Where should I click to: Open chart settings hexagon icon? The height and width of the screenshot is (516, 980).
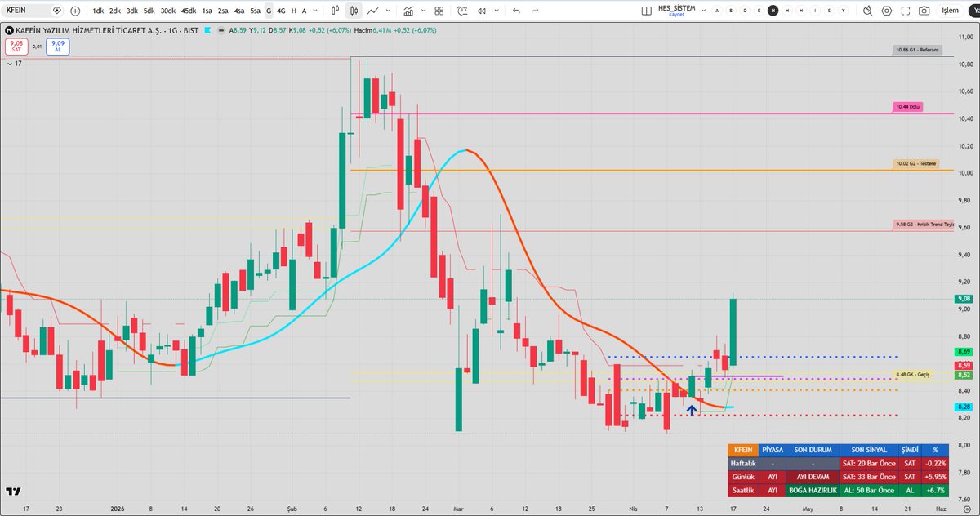(888, 11)
